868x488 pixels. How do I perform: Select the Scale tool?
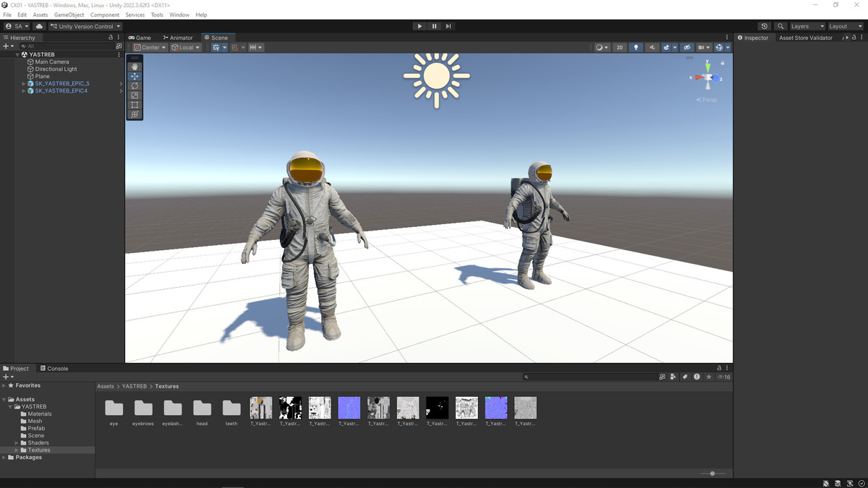[x=135, y=95]
